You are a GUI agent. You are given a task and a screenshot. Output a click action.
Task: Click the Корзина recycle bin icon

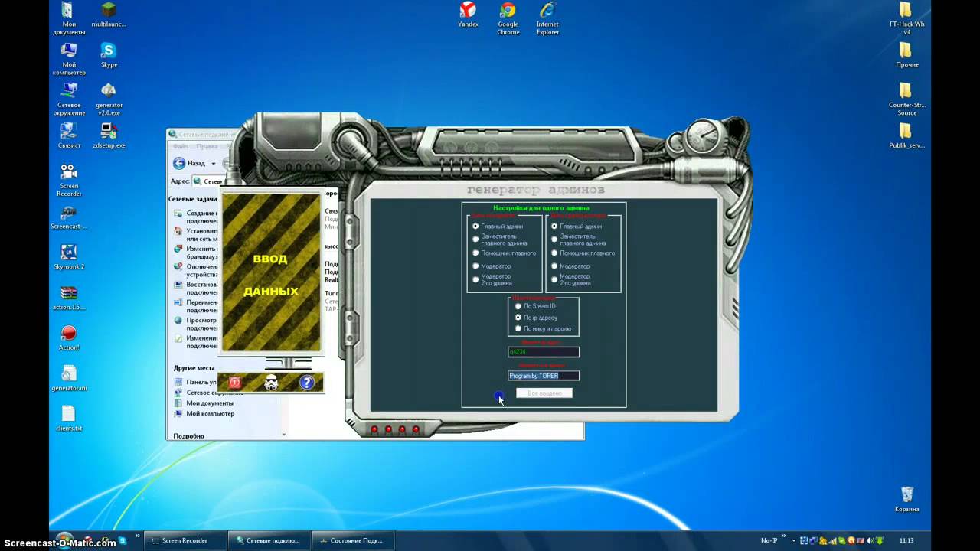[x=906, y=500]
